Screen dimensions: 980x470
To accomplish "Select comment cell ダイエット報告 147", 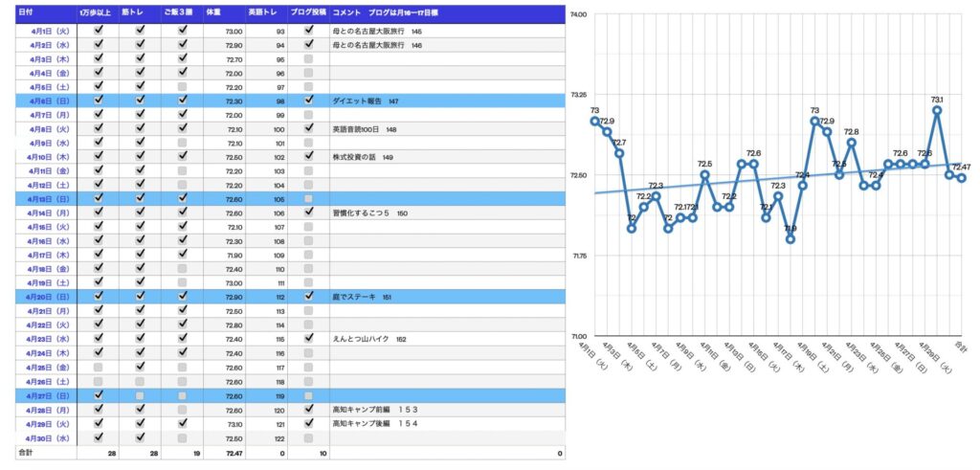I will tap(448, 101).
